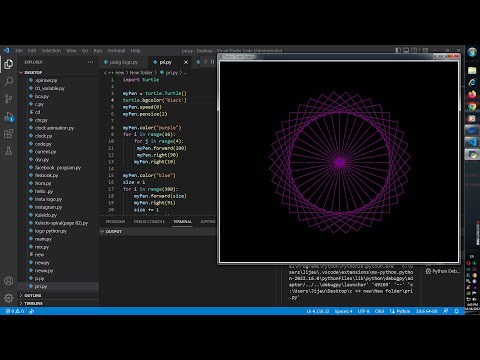Switch to the PROBLEMS panel tab
Screen dimensions: 480x360
pos(115,221)
